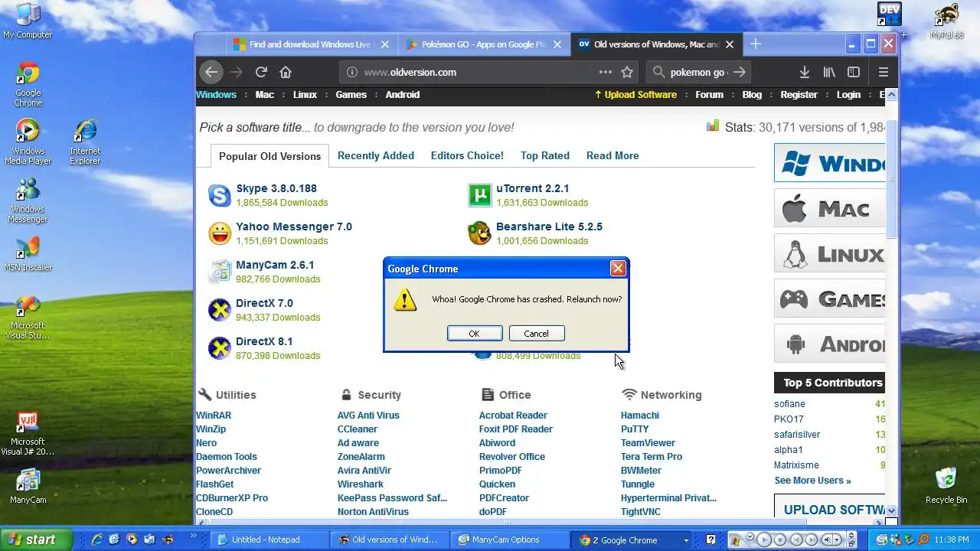Open the browser home page icon
Viewport: 980px width, 551px height.
[286, 72]
